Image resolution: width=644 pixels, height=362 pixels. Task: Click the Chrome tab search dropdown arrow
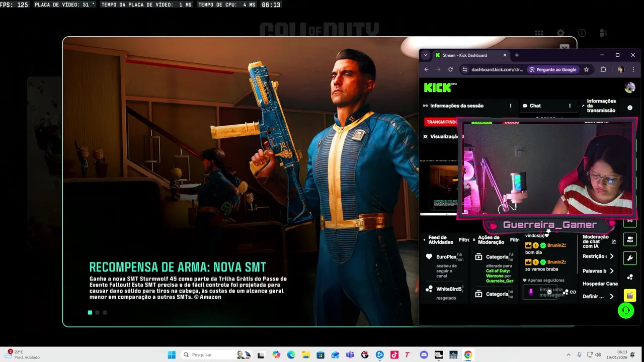tap(426, 55)
